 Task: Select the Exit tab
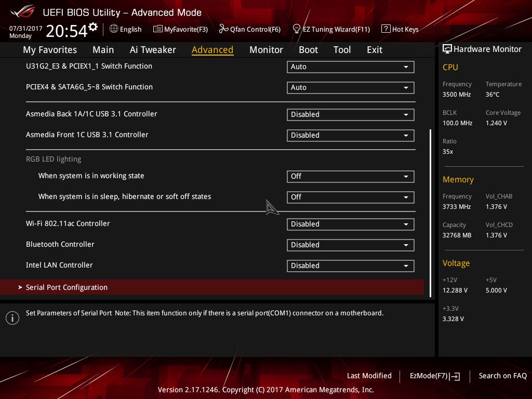(x=375, y=50)
